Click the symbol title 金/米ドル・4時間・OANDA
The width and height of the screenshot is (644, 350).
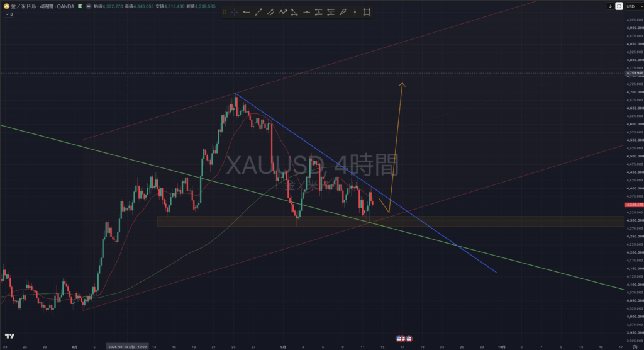(42, 6)
